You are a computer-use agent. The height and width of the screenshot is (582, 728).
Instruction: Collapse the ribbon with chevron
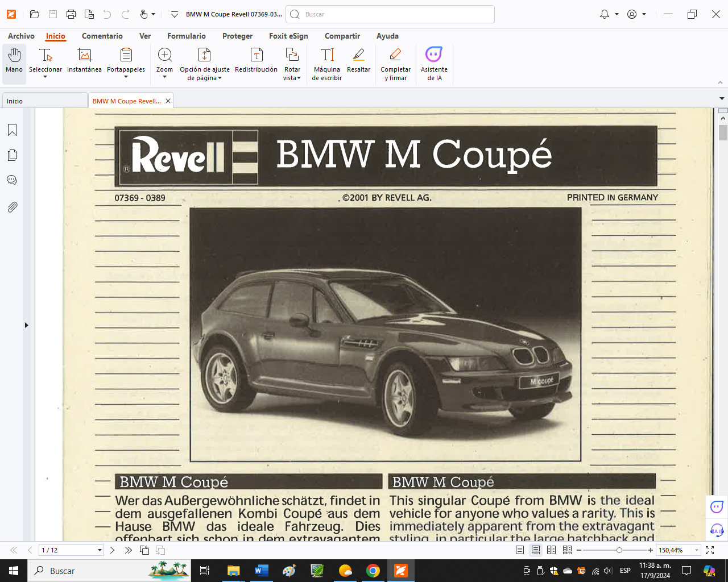[x=720, y=82]
